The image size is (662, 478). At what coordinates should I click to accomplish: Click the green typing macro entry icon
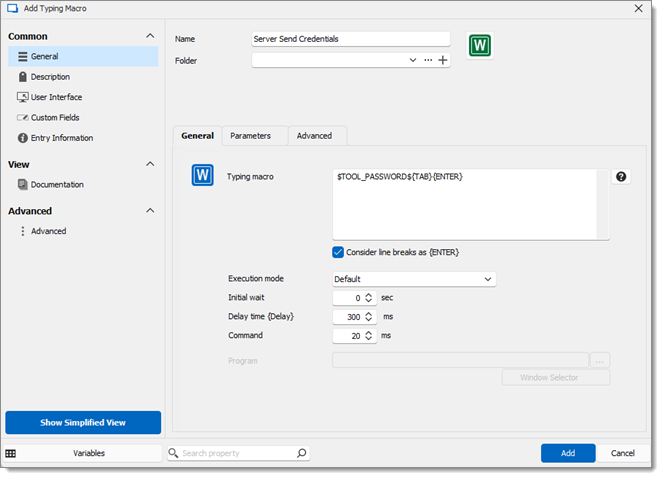[x=480, y=46]
